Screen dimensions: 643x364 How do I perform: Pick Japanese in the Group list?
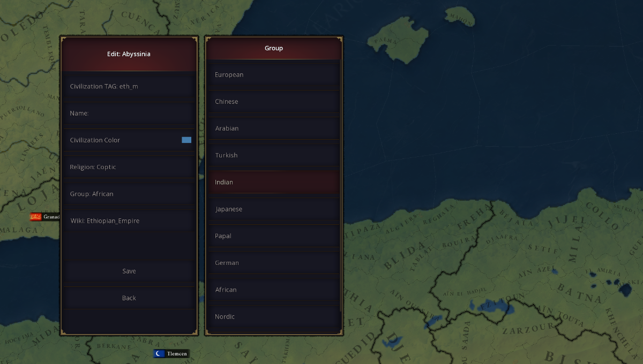[x=274, y=209]
